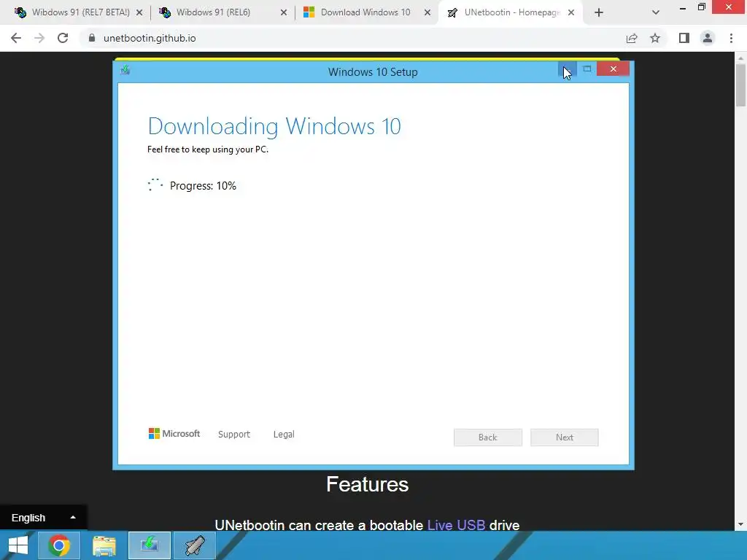This screenshot has height=560, width=747.
Task: Click the Back button in Setup
Action: 488,437
